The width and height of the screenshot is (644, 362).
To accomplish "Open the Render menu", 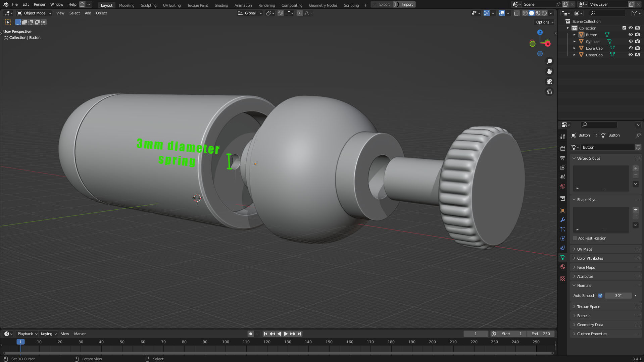I will [x=40, y=4].
